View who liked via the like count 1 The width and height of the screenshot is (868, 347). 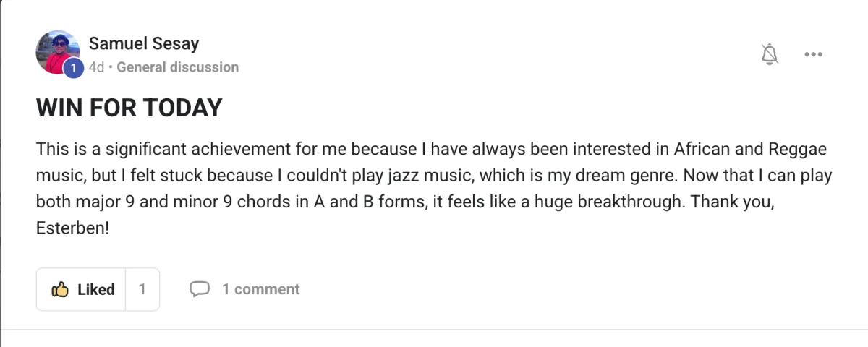click(x=142, y=289)
